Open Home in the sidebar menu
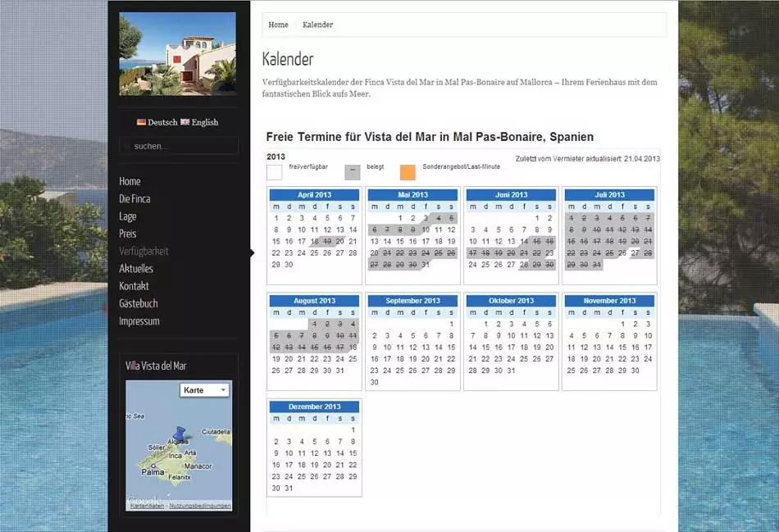This screenshot has width=779, height=532. (130, 181)
